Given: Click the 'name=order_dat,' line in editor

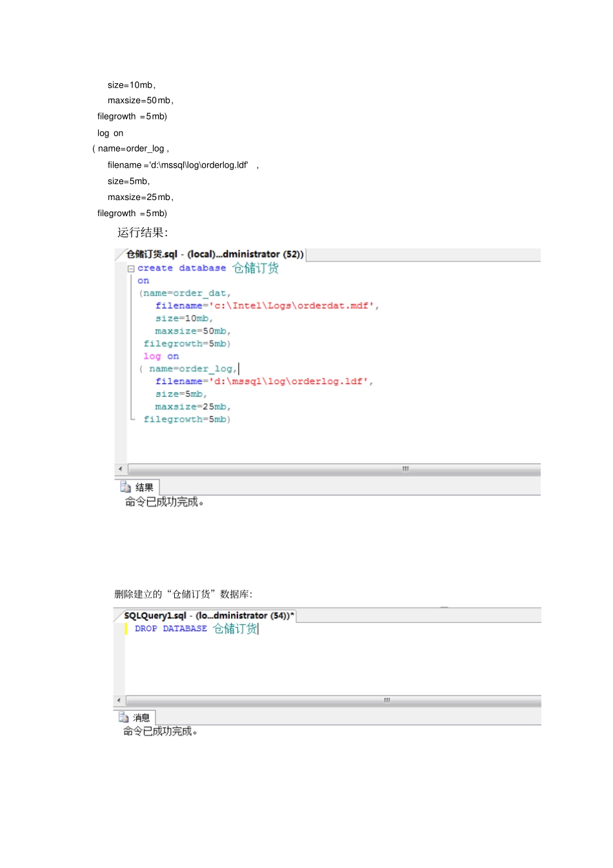Looking at the screenshot, I should 185,293.
